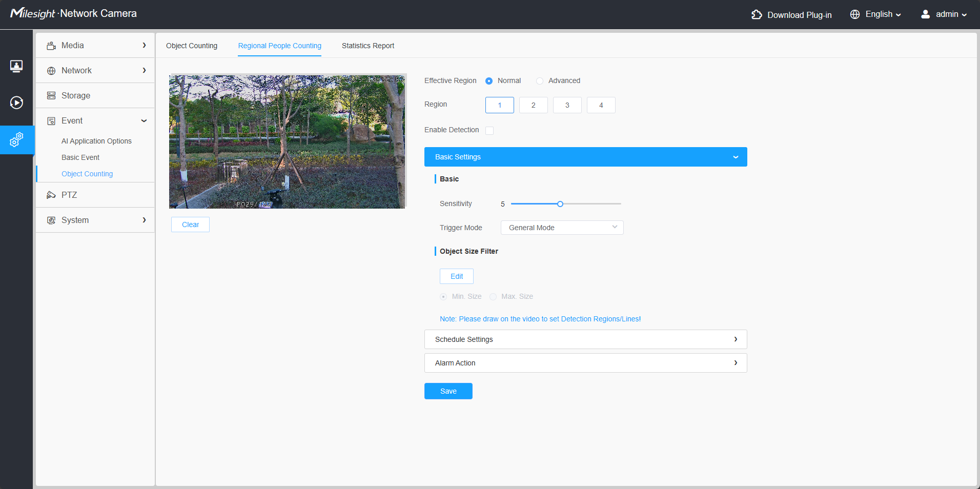The image size is (980, 489).
Task: Select Region 1 button
Action: click(500, 105)
